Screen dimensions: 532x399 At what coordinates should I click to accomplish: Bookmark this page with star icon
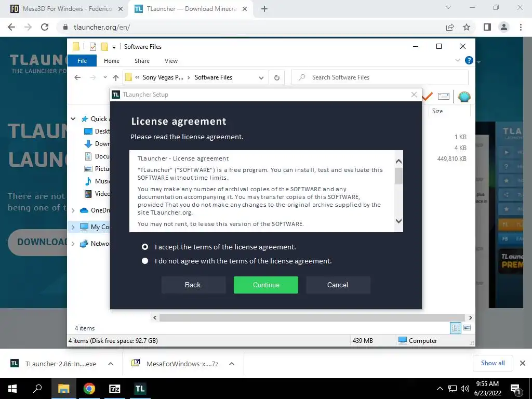[x=467, y=27]
